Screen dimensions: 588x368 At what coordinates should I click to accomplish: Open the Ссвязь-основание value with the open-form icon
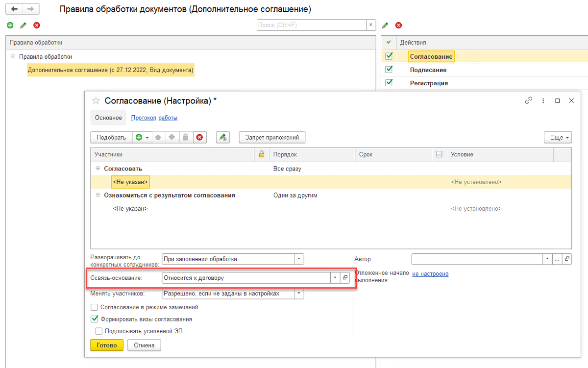(344, 278)
